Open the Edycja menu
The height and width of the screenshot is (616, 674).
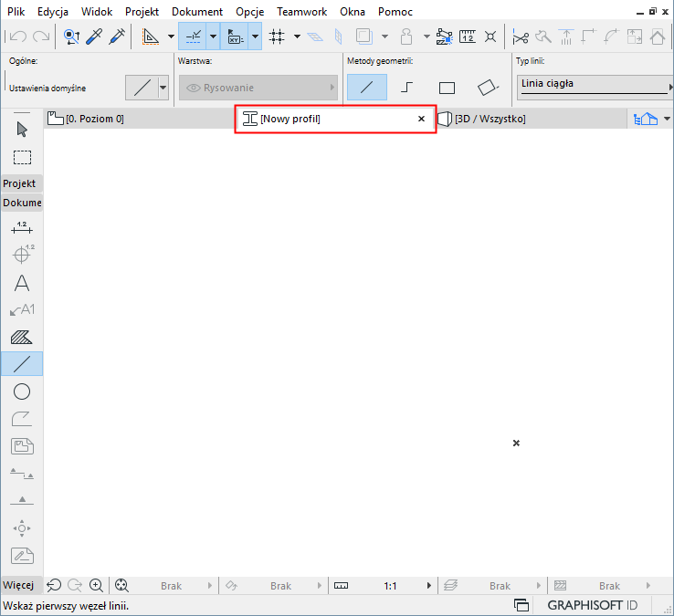click(53, 12)
